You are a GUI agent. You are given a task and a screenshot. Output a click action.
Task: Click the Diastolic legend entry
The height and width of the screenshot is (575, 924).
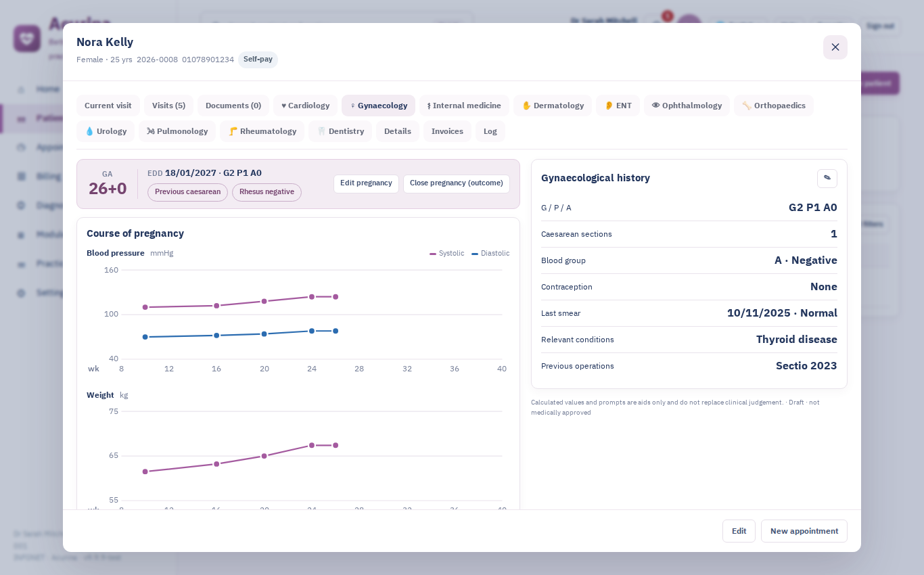[x=490, y=254]
